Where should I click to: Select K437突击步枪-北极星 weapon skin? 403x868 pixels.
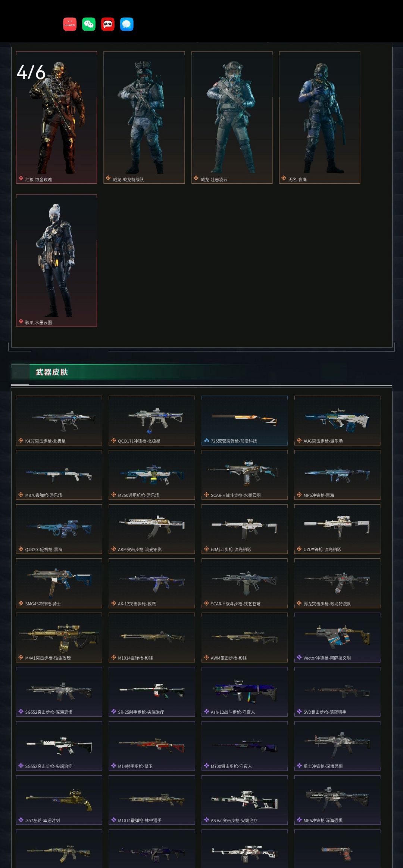click(x=59, y=421)
